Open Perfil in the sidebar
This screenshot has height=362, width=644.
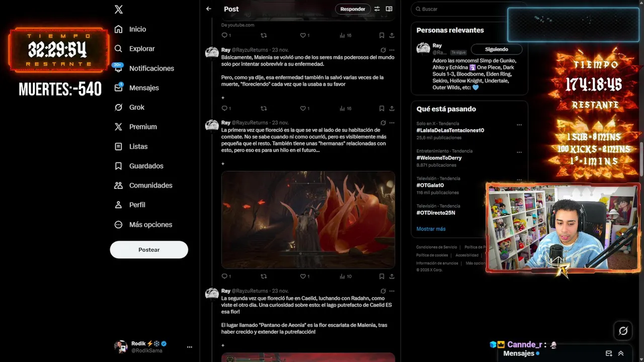click(130, 205)
